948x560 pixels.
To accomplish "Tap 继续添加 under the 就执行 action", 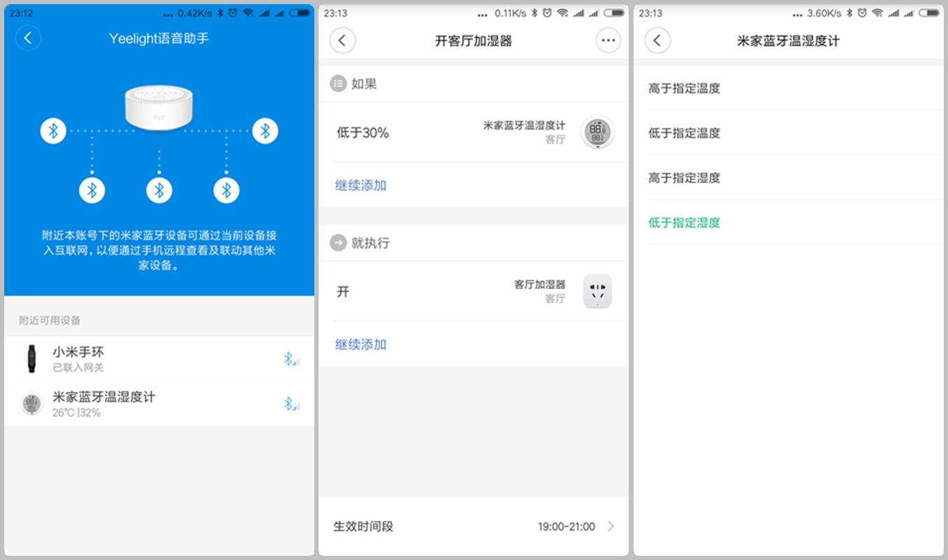I will click(x=361, y=344).
